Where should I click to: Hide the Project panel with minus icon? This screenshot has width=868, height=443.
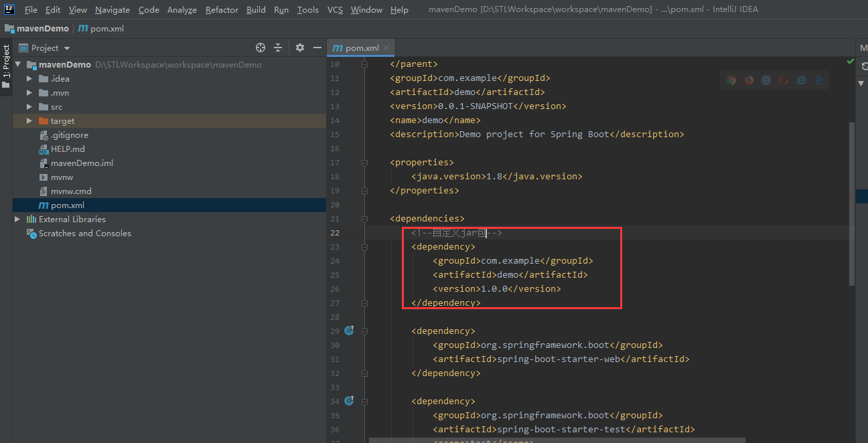[x=317, y=48]
